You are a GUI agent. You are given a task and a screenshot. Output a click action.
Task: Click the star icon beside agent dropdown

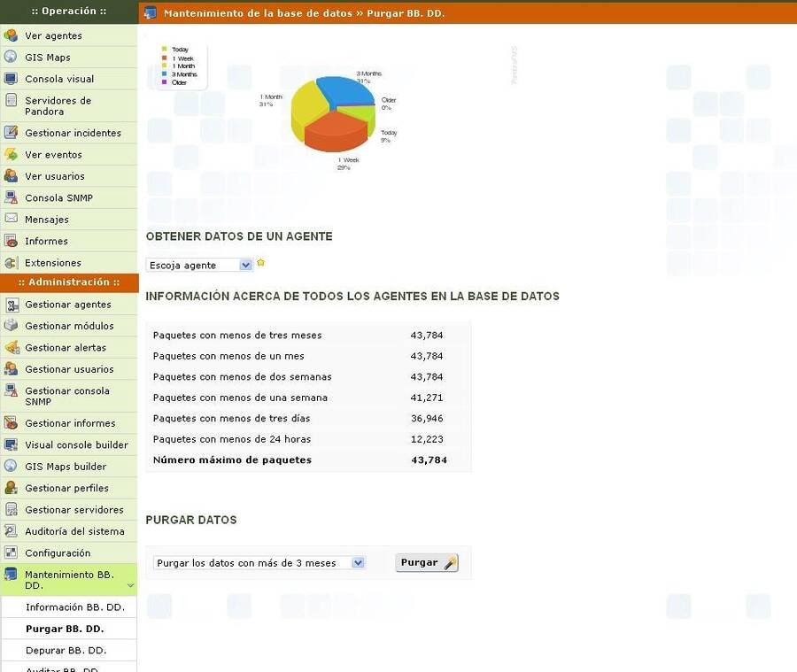click(x=261, y=263)
